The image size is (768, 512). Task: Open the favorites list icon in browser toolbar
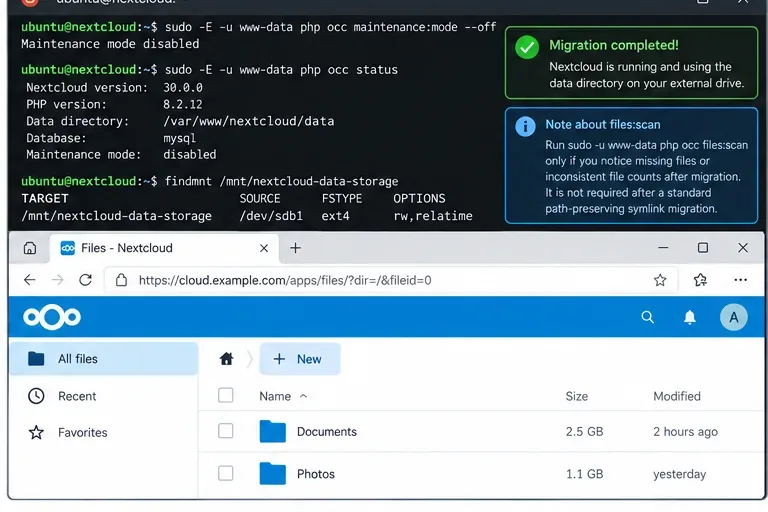pos(700,280)
